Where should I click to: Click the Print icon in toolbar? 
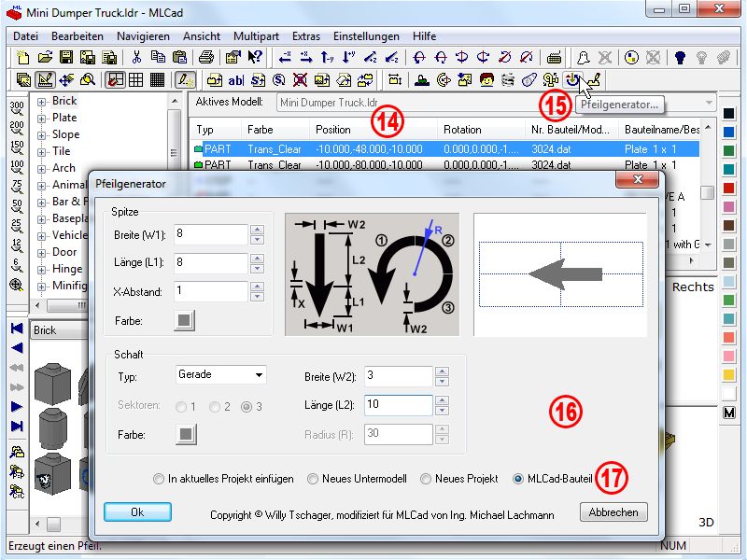[205, 57]
